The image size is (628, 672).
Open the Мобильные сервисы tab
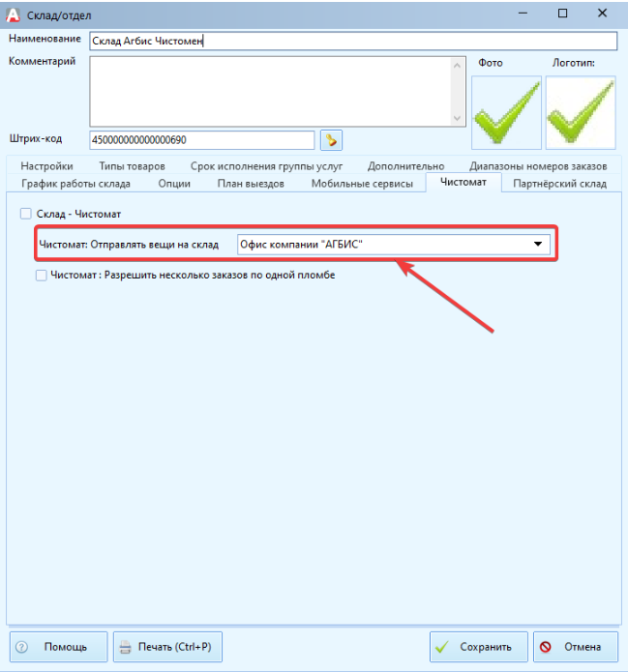coord(362,184)
